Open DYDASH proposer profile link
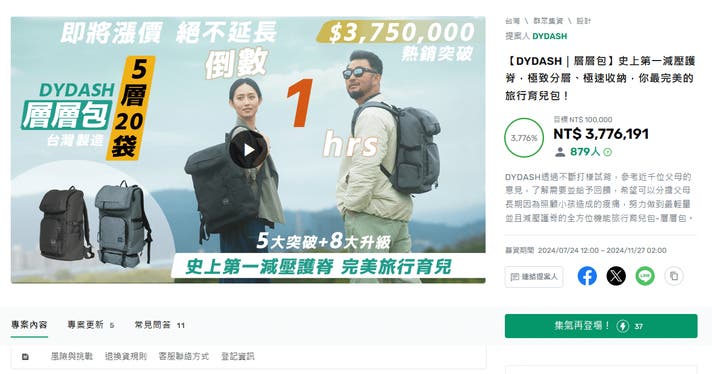The height and width of the screenshot is (374, 712). (x=549, y=36)
